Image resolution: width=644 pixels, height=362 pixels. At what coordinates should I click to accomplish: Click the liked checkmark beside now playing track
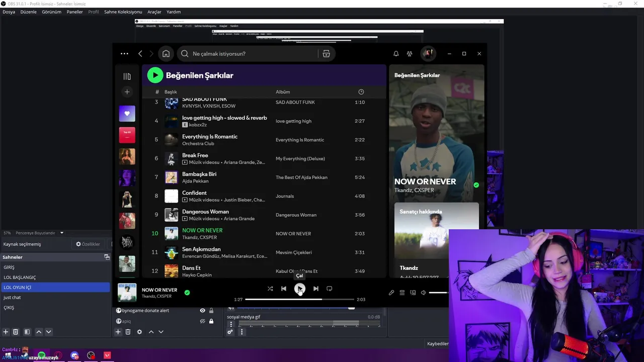pyautogui.click(x=187, y=293)
